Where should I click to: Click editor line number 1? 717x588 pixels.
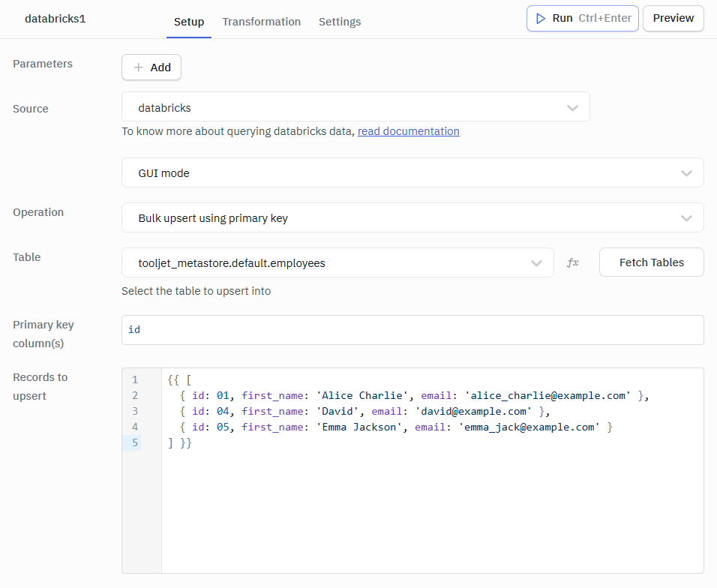(135, 379)
